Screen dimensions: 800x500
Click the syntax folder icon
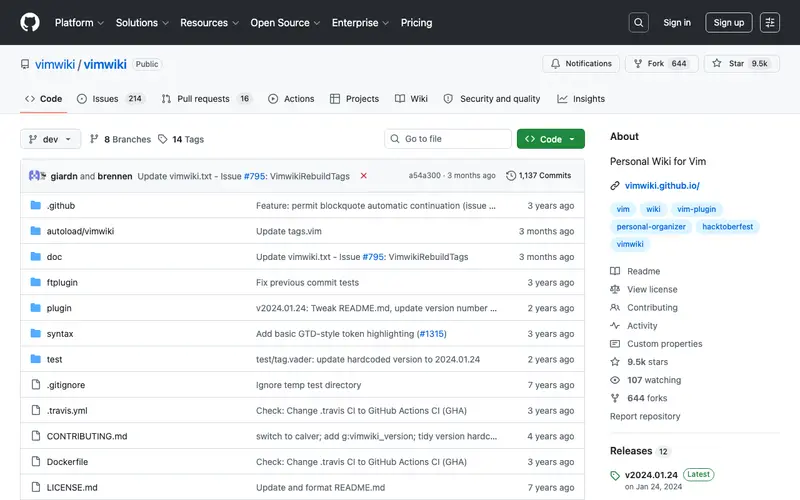tap(35, 333)
